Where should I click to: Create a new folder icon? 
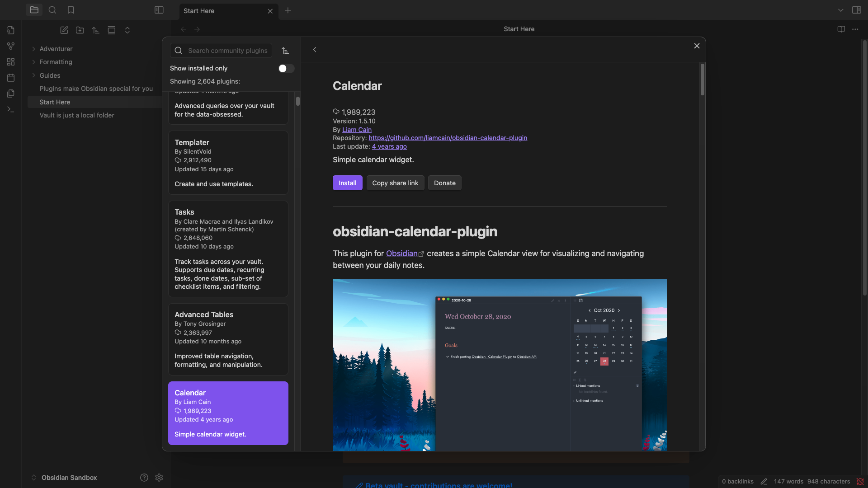tap(80, 30)
